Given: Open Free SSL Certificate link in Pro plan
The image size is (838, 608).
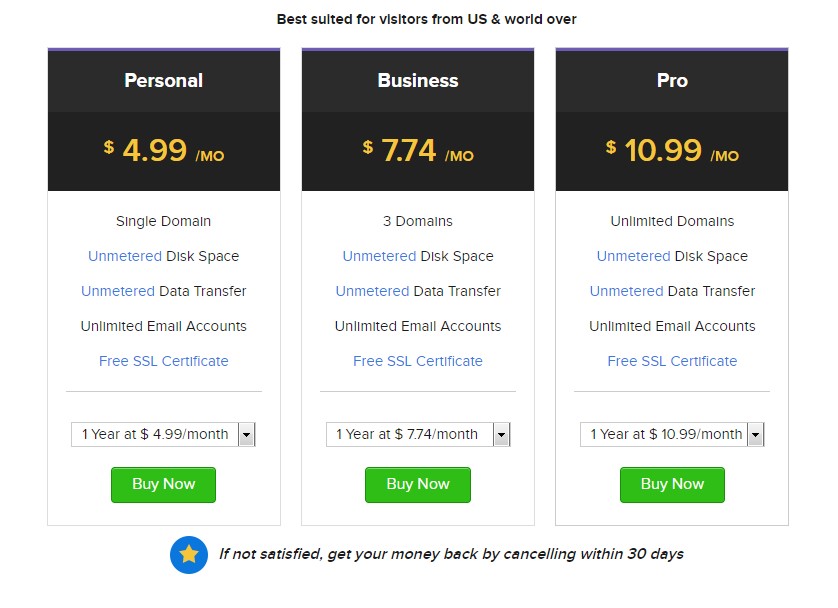Looking at the screenshot, I should pyautogui.click(x=672, y=361).
